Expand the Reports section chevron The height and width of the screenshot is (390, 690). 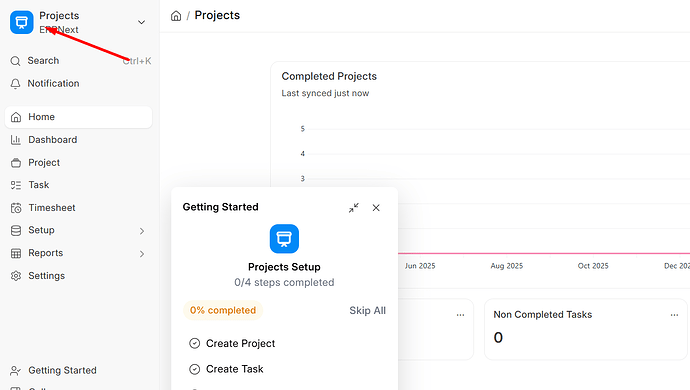(142, 254)
